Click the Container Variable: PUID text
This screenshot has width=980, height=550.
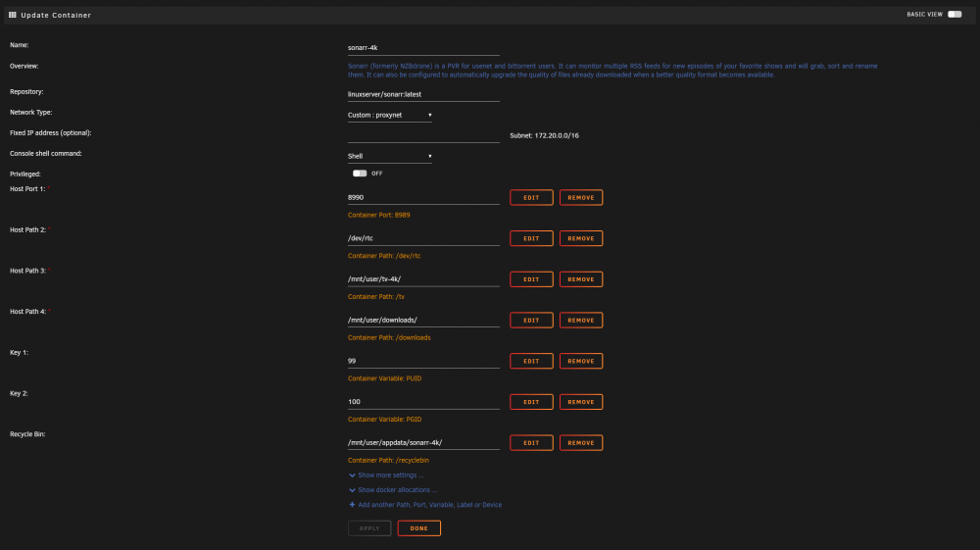pos(384,378)
